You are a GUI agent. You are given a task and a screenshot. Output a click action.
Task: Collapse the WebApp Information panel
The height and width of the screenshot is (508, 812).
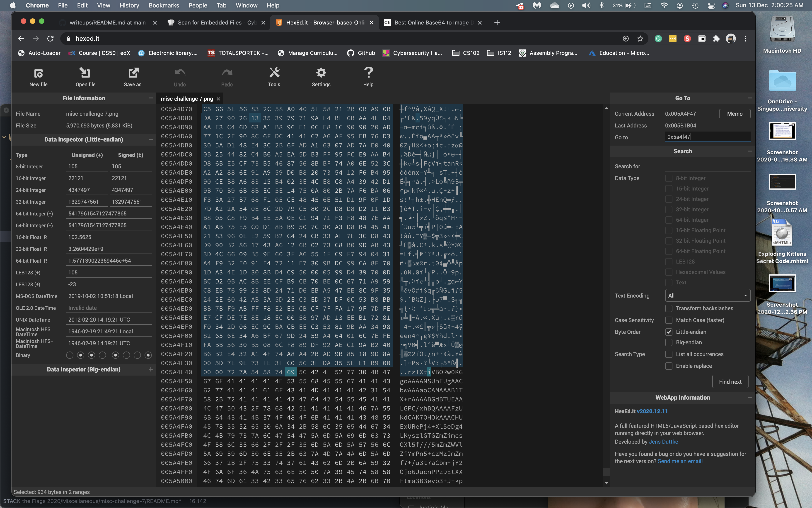[750, 397]
